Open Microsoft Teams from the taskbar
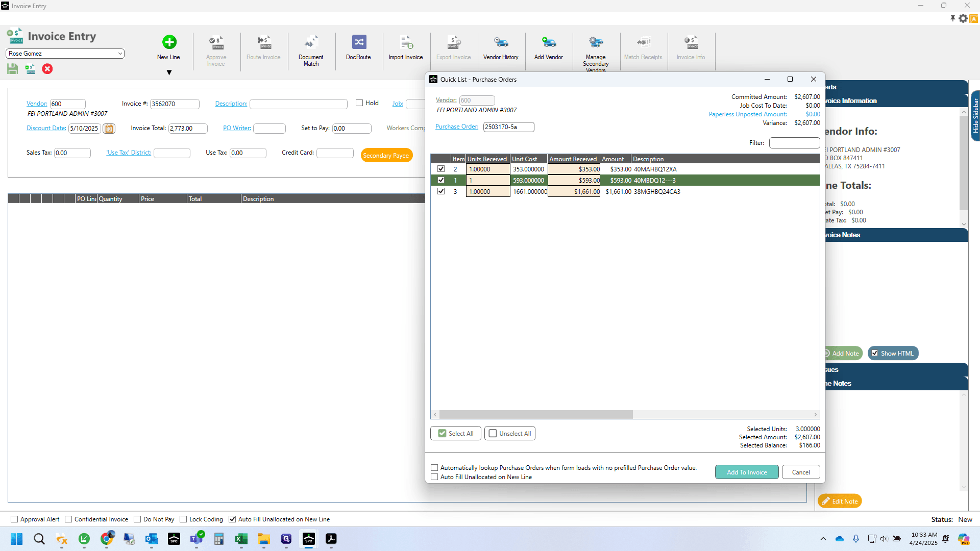 click(197, 539)
